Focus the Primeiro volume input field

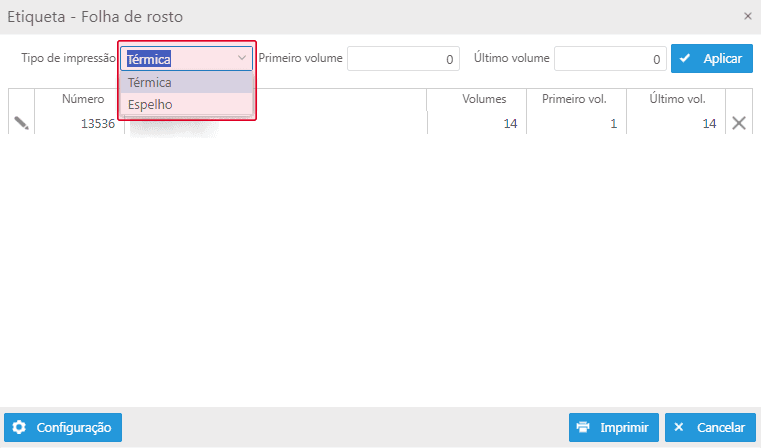[403, 59]
